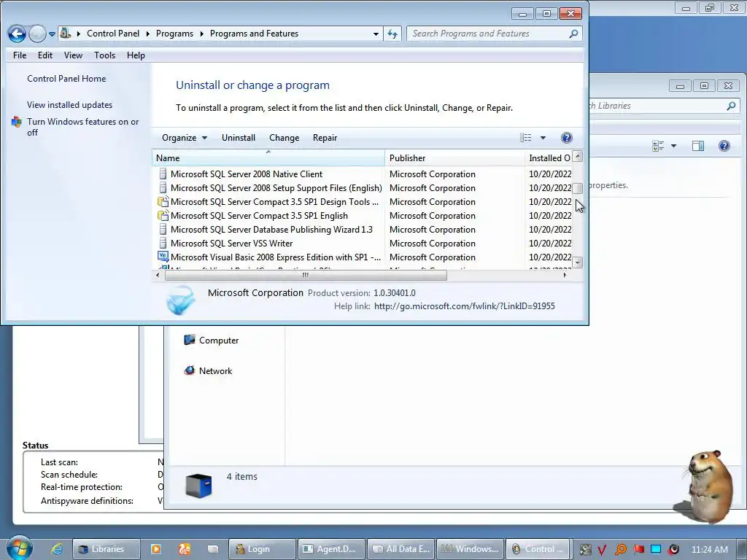Open the Organize dropdown
Viewport: 747px width, 560px height.
[185, 138]
